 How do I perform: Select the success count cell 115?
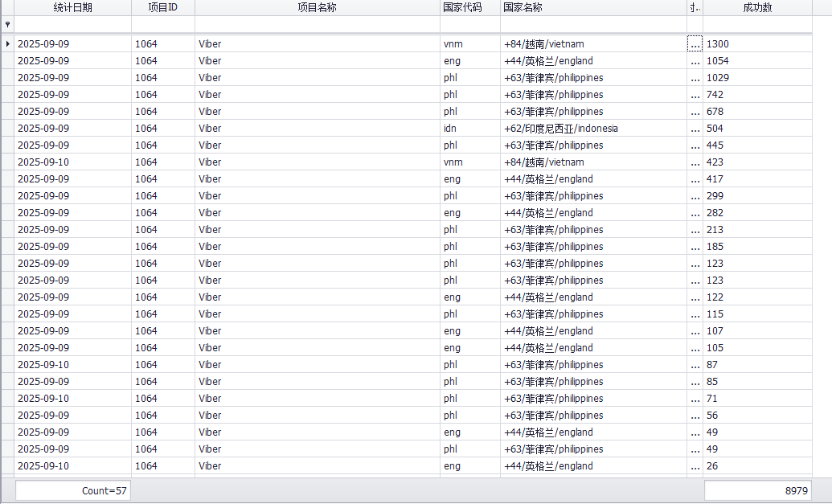coord(757,314)
